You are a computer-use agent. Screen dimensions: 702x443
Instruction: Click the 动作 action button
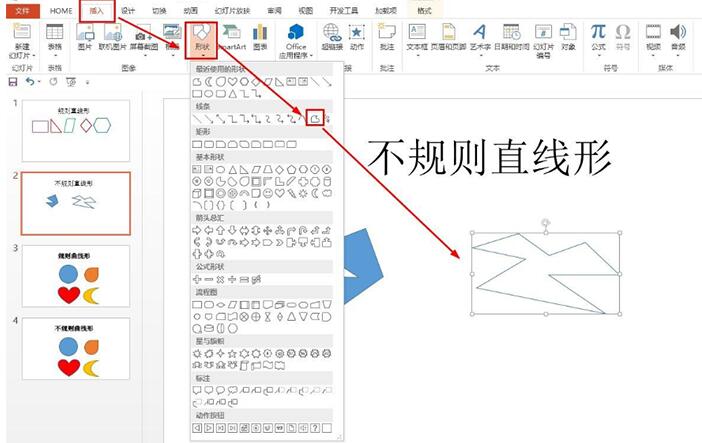(x=357, y=37)
